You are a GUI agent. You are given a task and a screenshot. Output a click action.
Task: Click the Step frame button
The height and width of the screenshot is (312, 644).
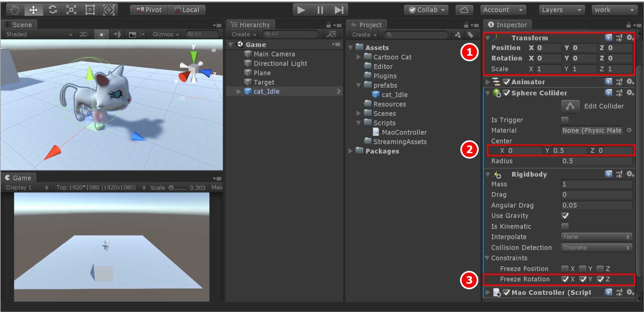click(339, 10)
